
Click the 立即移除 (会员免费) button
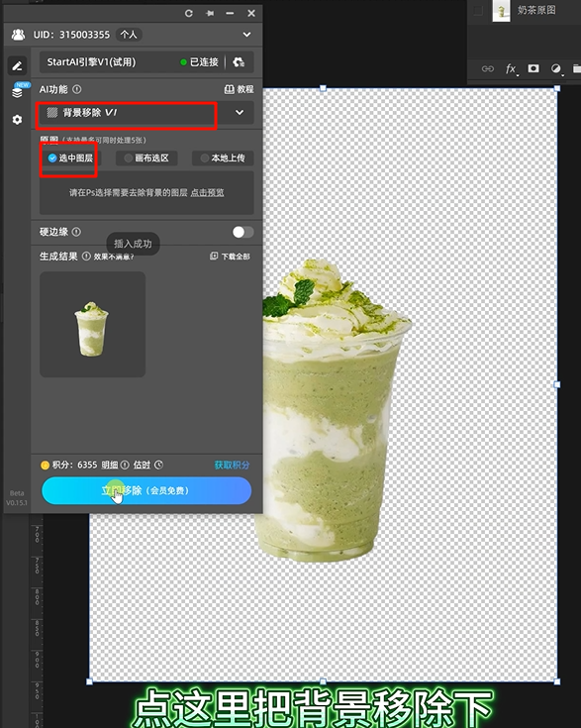146,490
